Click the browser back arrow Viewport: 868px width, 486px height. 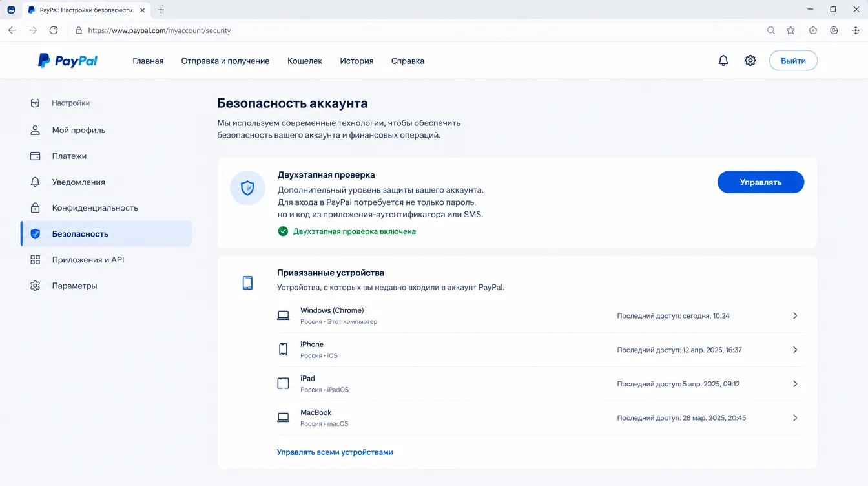click(x=12, y=30)
